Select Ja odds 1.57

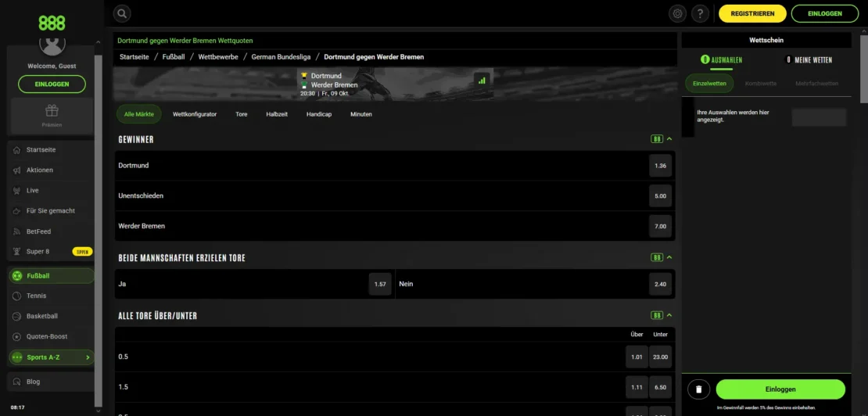click(380, 285)
